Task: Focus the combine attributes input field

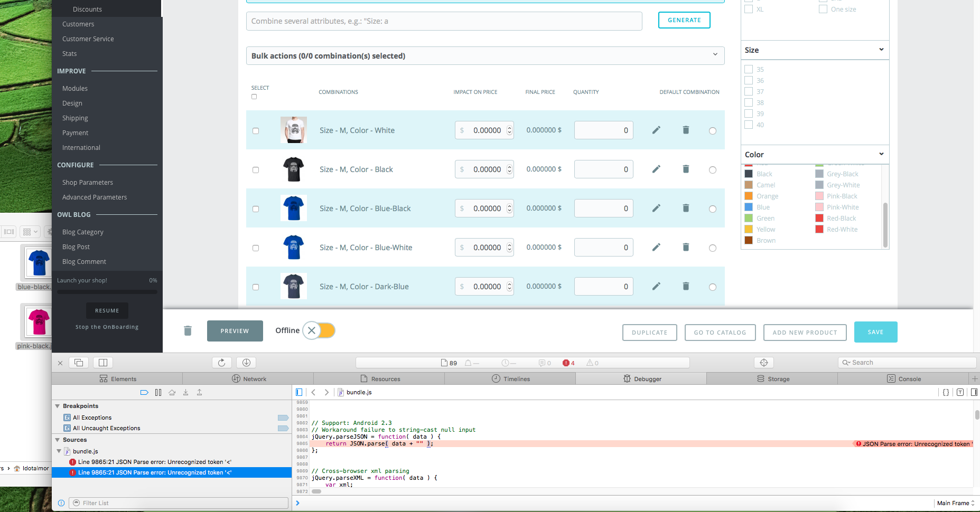Action: coord(444,21)
